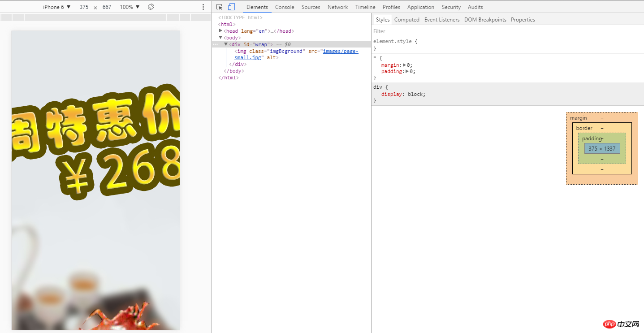Open the Properties sub-tab
Image resolution: width=644 pixels, height=333 pixels.
click(x=523, y=19)
